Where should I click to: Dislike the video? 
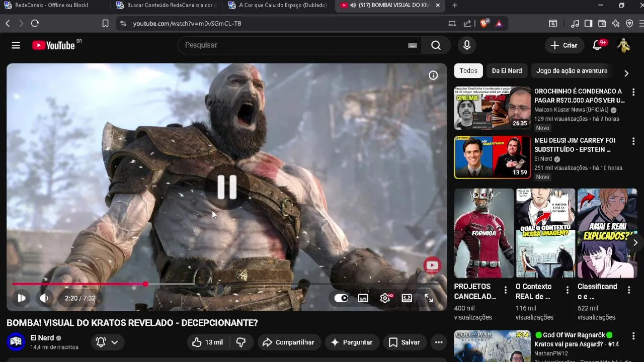[241, 342]
